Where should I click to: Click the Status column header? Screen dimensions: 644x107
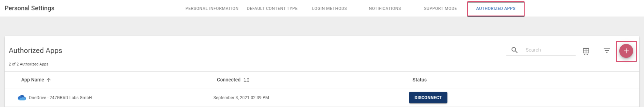point(419,80)
